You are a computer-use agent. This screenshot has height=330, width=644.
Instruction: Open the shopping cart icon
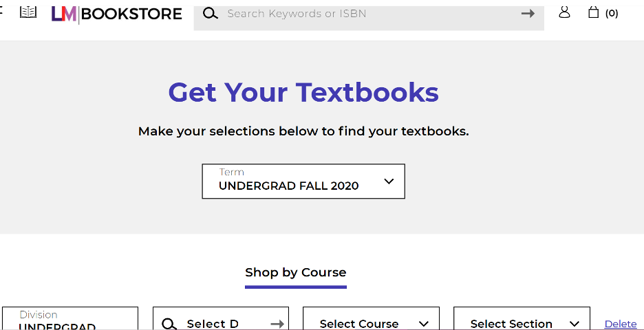pos(593,12)
